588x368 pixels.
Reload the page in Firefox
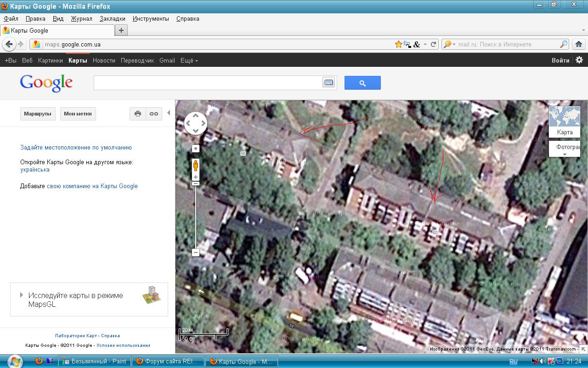pos(433,44)
